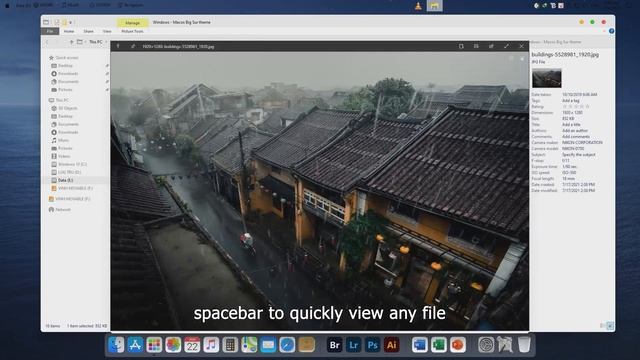Switch to the Share ribbon tab
This screenshot has height=360, width=640.
89,31
